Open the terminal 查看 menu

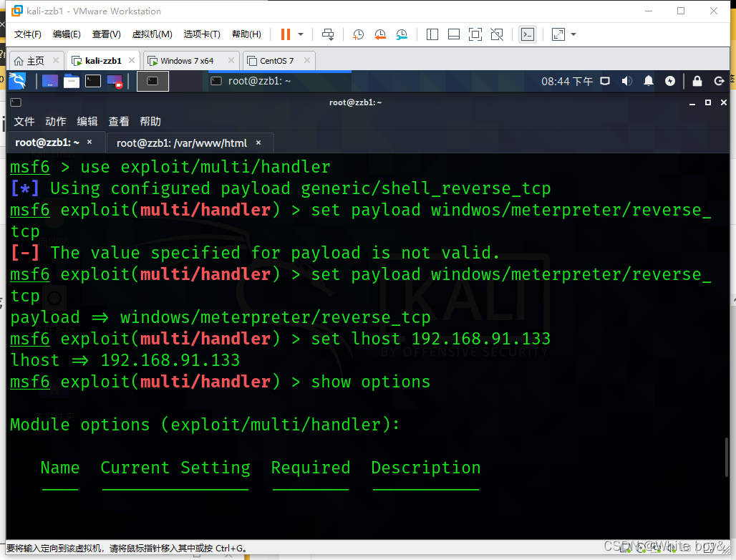(x=119, y=122)
